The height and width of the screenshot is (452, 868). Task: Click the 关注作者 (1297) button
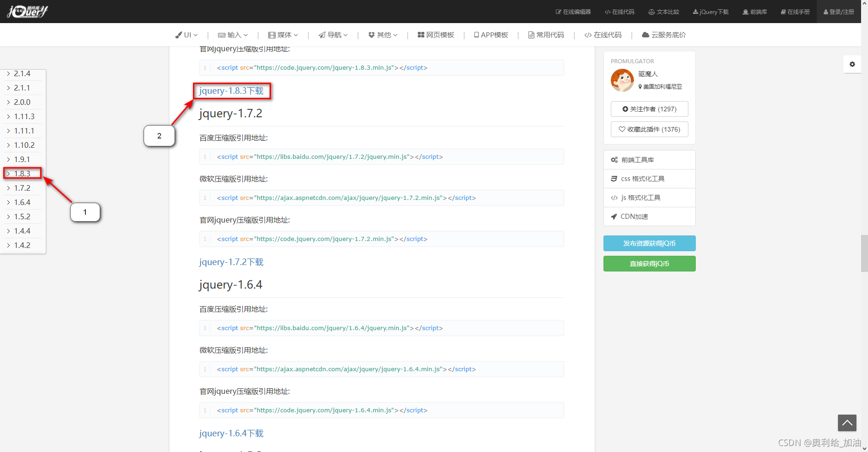[x=649, y=109]
